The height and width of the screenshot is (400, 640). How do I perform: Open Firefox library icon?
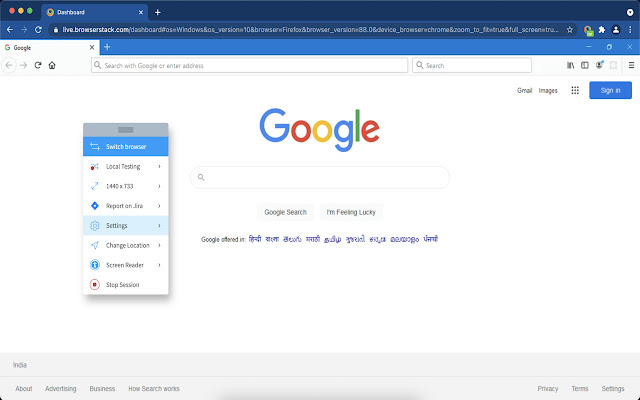(x=571, y=65)
